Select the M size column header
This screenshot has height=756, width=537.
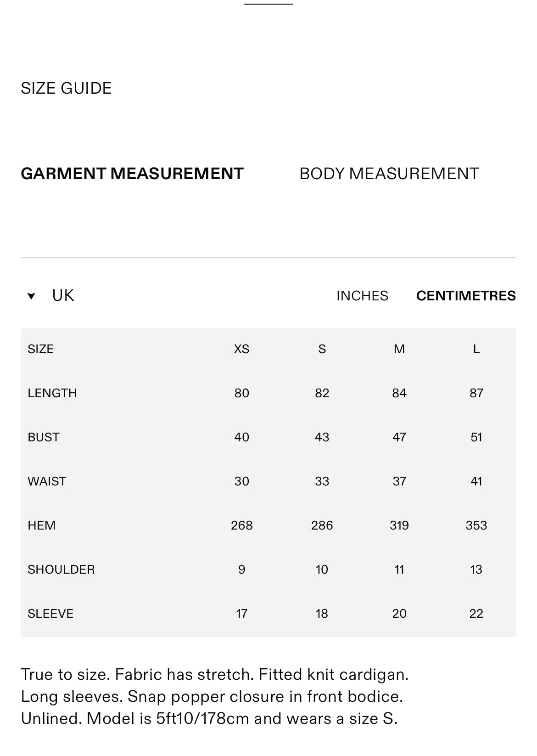point(399,349)
